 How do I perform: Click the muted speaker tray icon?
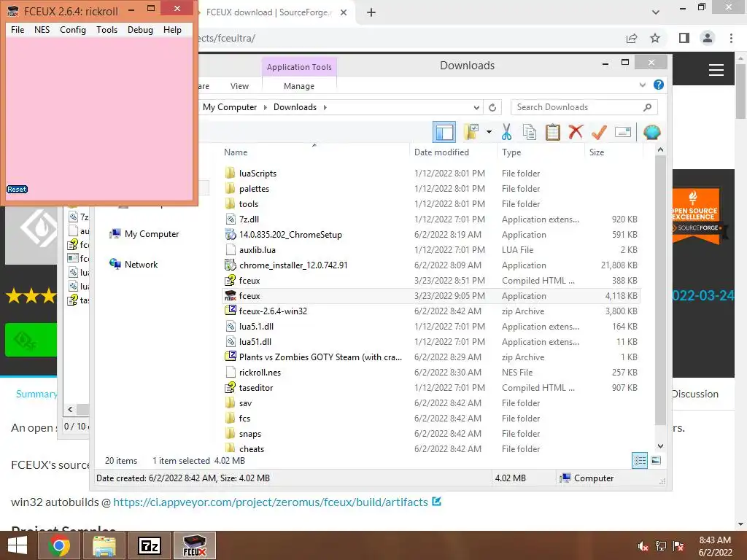643,546
